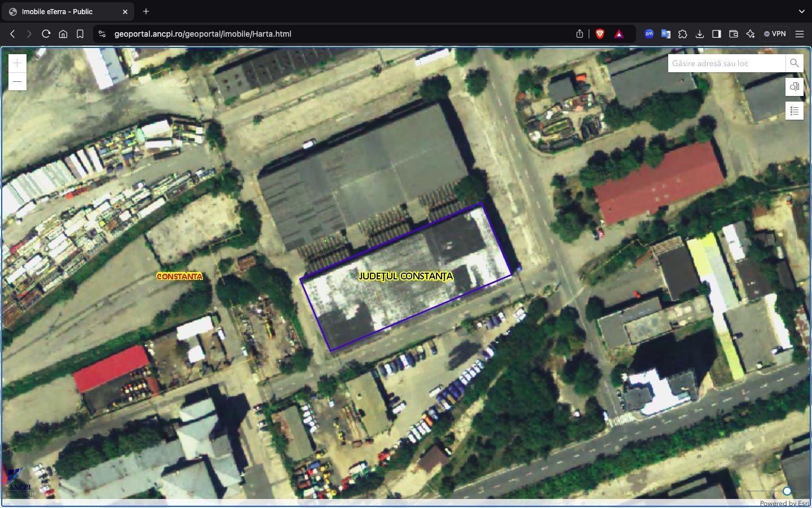The height and width of the screenshot is (508, 812).
Task: Zoom out using the minus button
Action: tap(17, 82)
